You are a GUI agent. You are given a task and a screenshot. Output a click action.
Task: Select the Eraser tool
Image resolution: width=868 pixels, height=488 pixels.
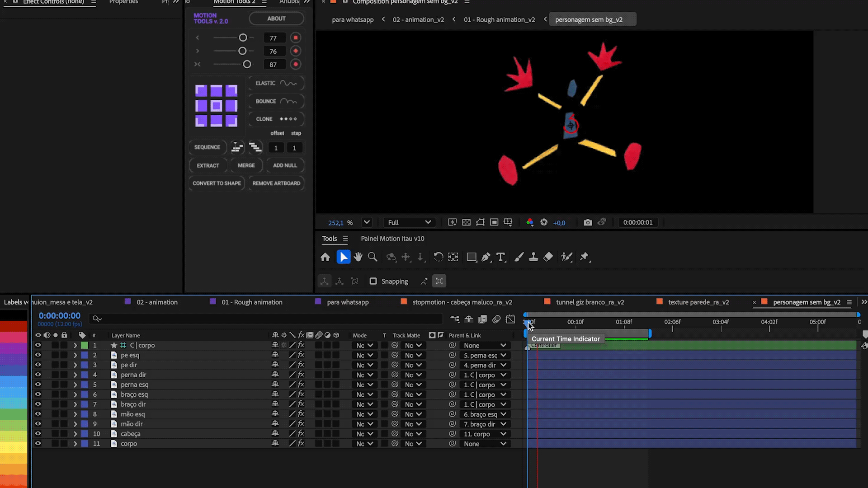[x=548, y=257]
